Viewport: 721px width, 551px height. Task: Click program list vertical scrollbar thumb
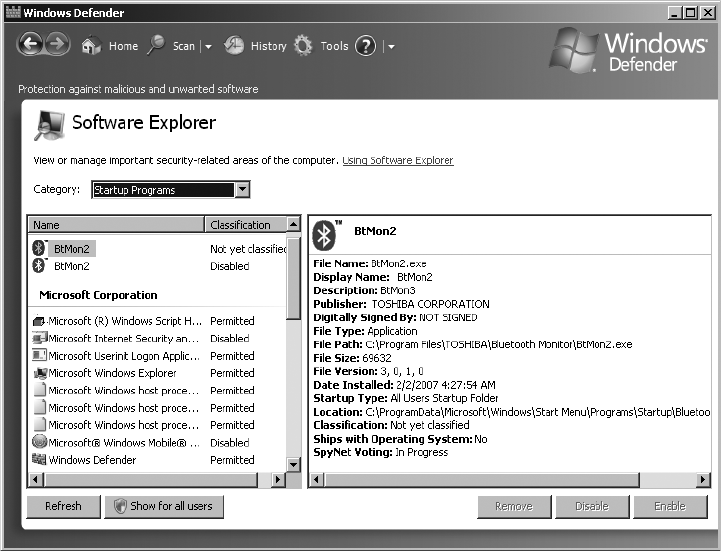[x=293, y=278]
